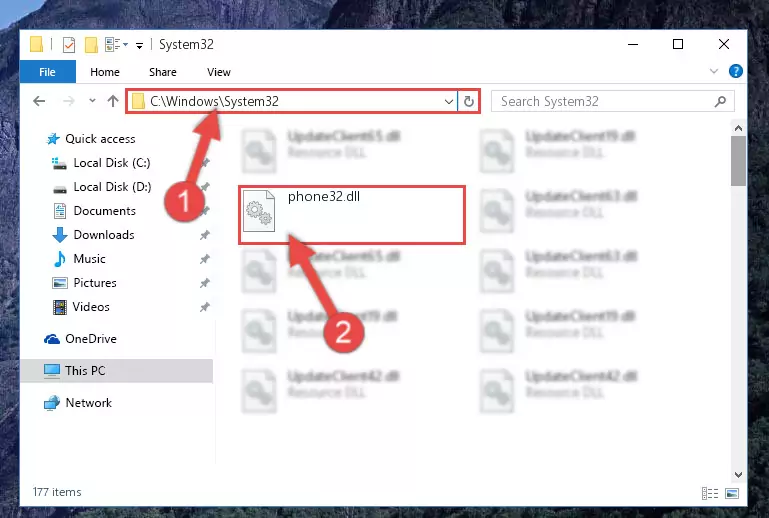The height and width of the screenshot is (518, 769).
Task: Switch to the Home ribbon tab
Action: pyautogui.click(x=104, y=72)
